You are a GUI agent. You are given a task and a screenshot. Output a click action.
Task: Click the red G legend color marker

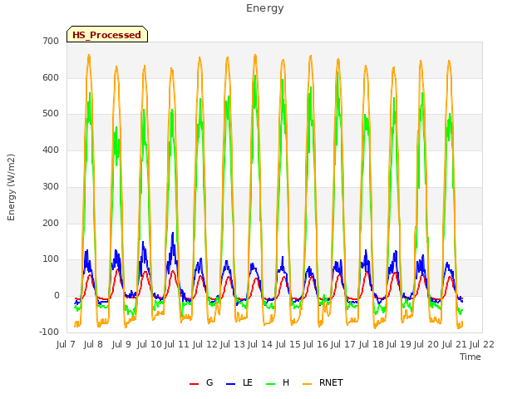pyautogui.click(x=194, y=384)
